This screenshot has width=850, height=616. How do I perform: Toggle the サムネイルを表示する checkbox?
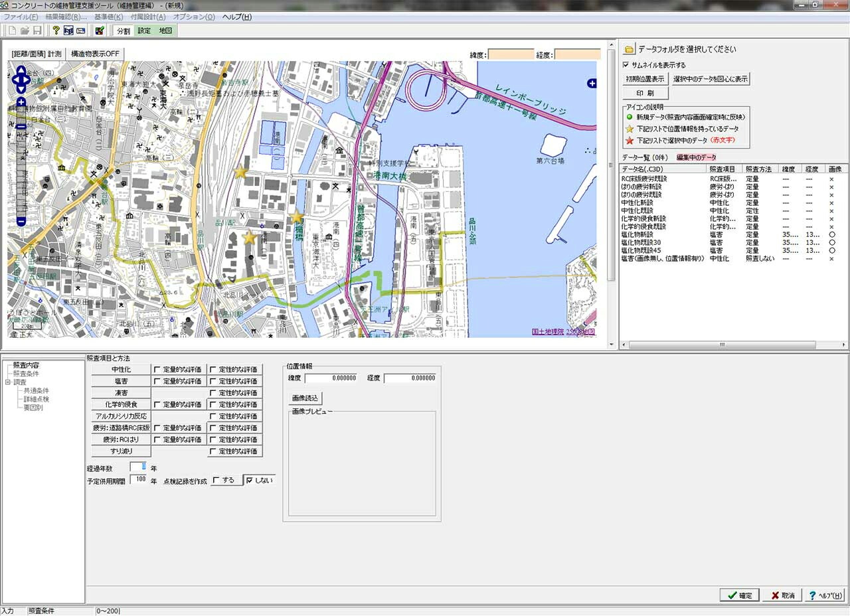click(626, 65)
